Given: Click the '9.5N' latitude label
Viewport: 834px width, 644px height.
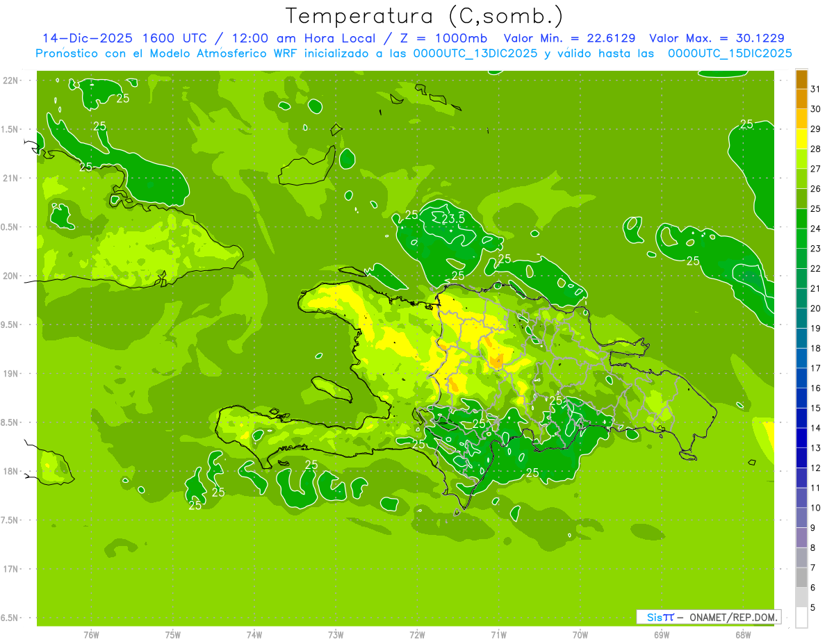Looking at the screenshot, I should pyautogui.click(x=10, y=324).
